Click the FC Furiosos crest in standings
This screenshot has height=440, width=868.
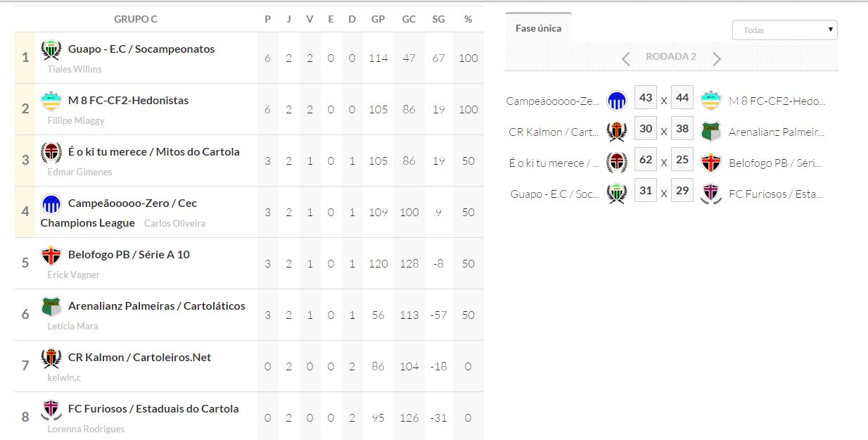(x=51, y=410)
